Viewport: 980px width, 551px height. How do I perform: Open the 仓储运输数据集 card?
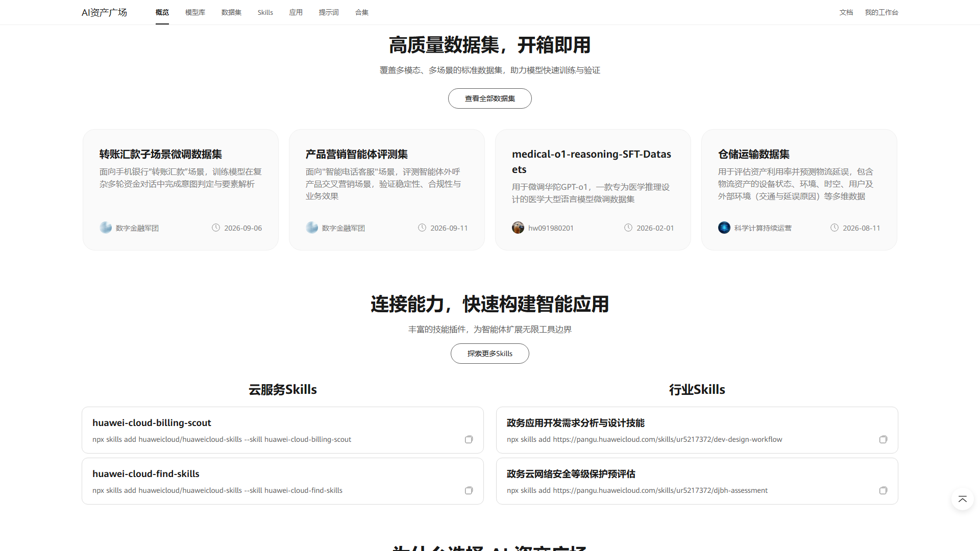click(x=799, y=190)
